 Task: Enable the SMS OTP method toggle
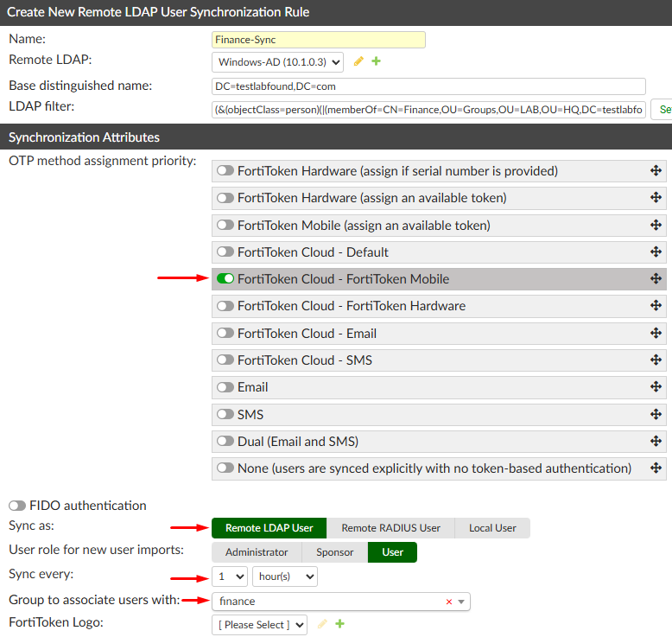225,414
